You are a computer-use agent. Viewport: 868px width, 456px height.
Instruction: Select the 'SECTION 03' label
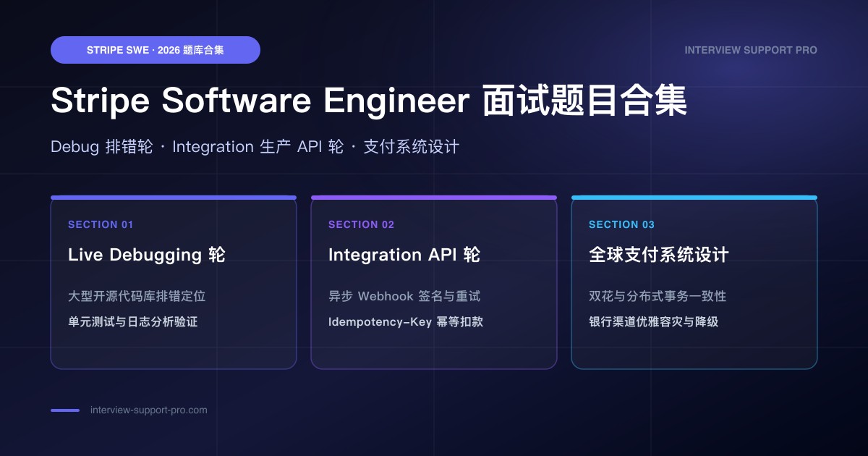(622, 224)
